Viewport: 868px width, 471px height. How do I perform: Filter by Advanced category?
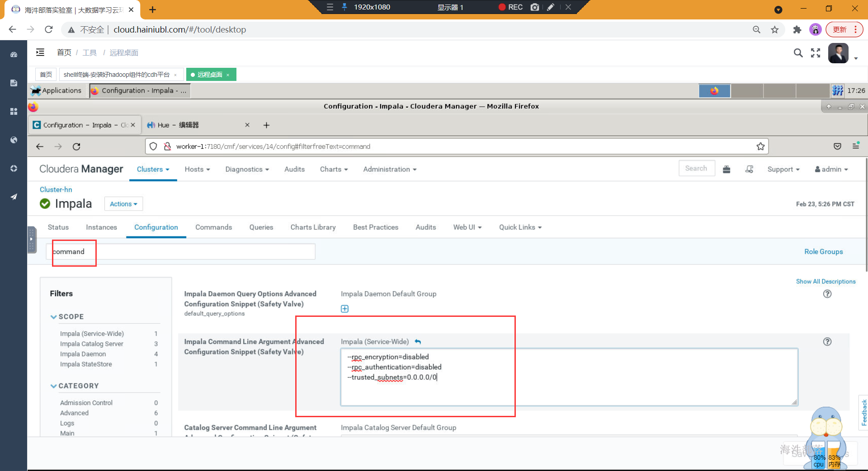tap(75, 413)
